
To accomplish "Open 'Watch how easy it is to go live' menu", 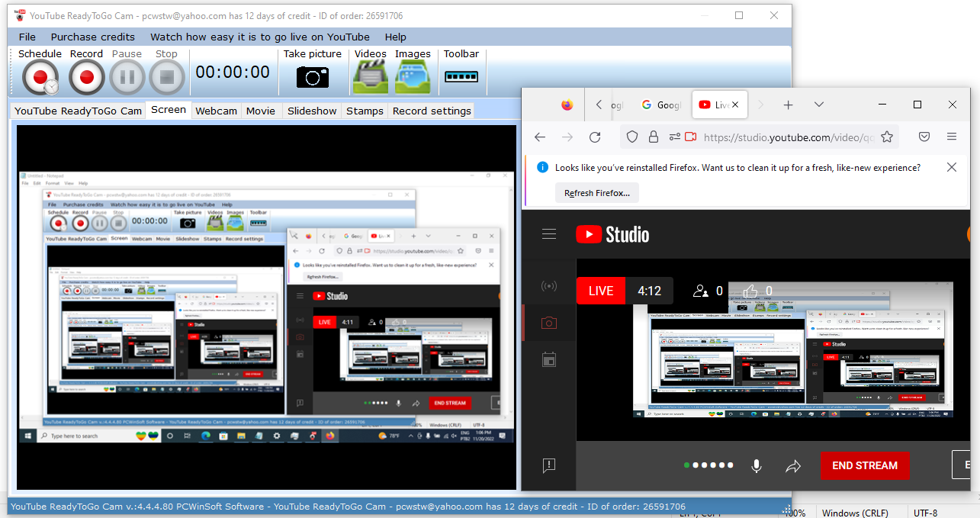I will (x=260, y=37).
